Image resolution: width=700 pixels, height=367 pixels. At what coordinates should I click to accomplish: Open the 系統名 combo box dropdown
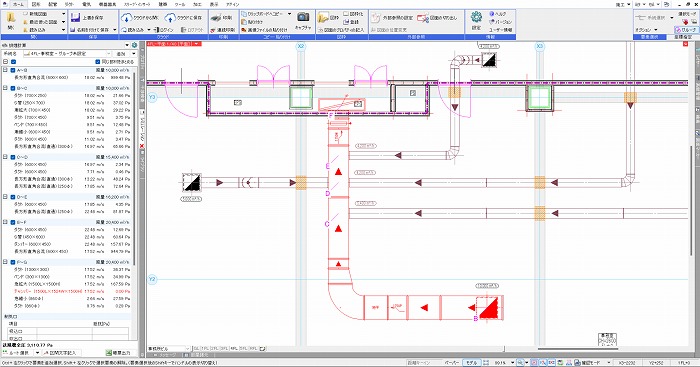click(108, 54)
